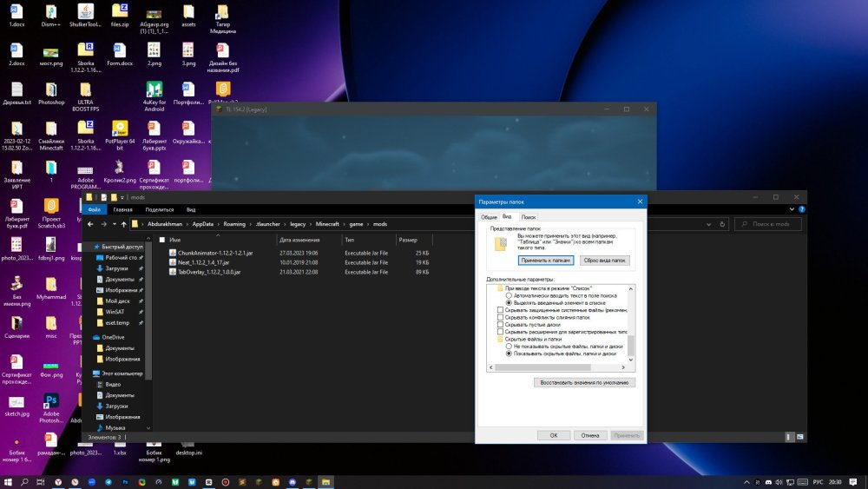The width and height of the screenshot is (868, 489).
Task: Click the back arrow in Explorer navigation
Action: [x=90, y=224]
